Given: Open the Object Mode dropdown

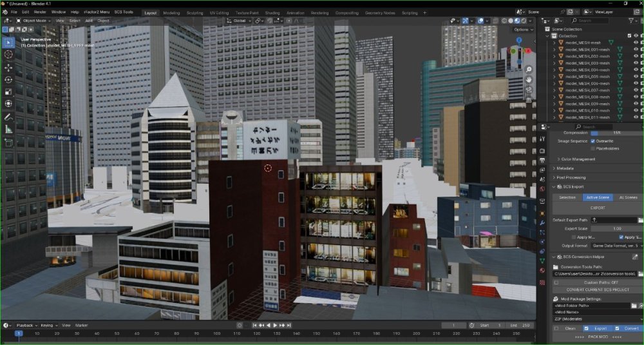Looking at the screenshot, I should pos(33,21).
